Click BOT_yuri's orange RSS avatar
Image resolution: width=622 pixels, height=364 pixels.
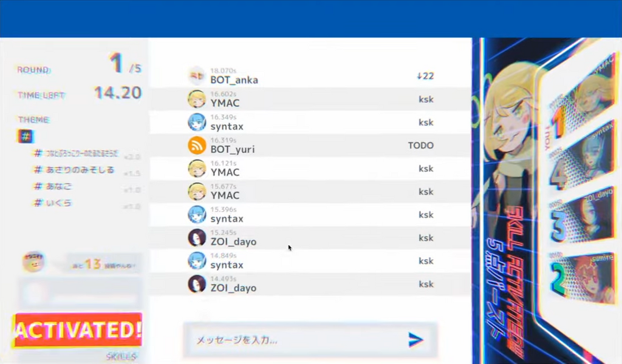pyautogui.click(x=197, y=146)
